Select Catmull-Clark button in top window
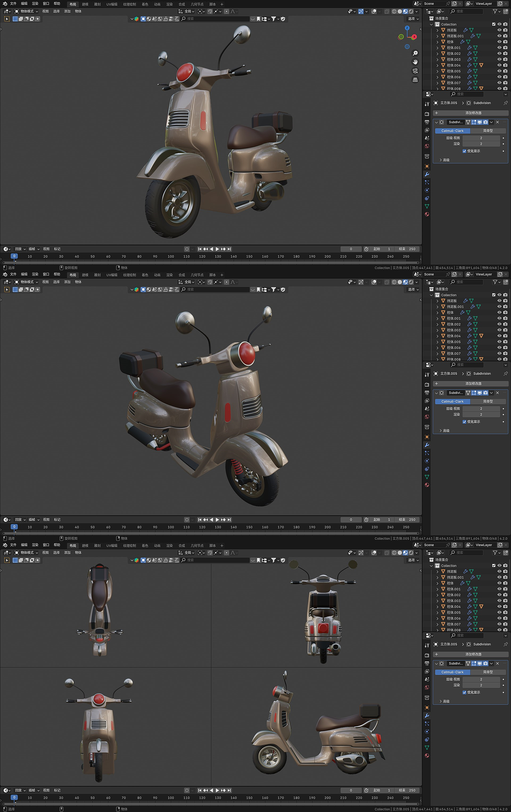Viewport: 511px width, 812px height. [452, 131]
